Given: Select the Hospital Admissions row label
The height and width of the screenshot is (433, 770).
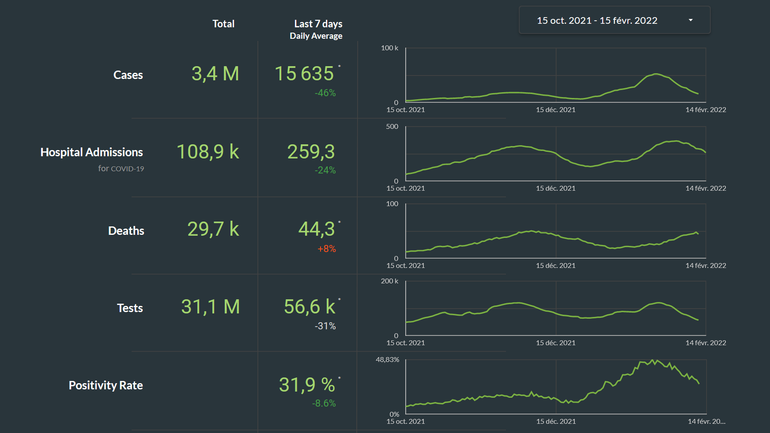Looking at the screenshot, I should coord(91,152).
